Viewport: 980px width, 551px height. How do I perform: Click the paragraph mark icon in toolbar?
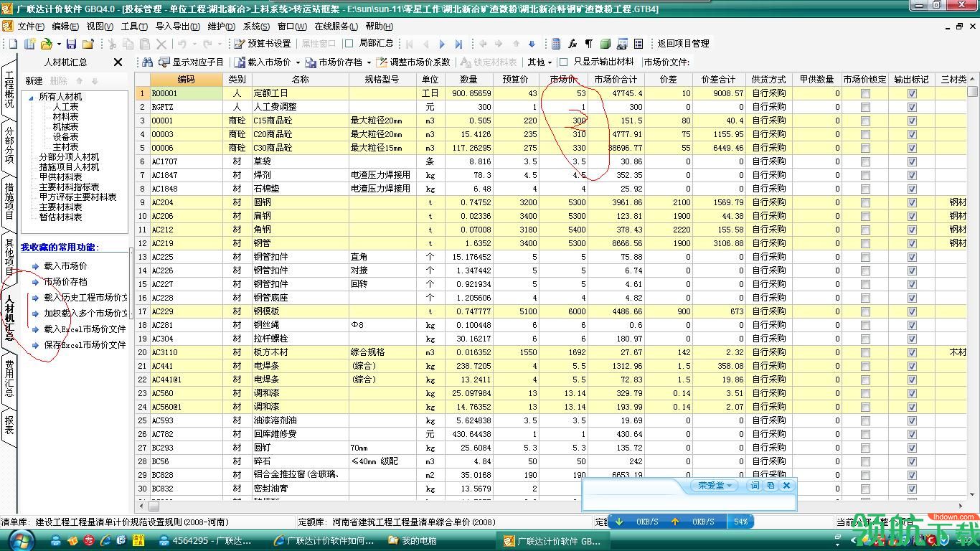[589, 44]
